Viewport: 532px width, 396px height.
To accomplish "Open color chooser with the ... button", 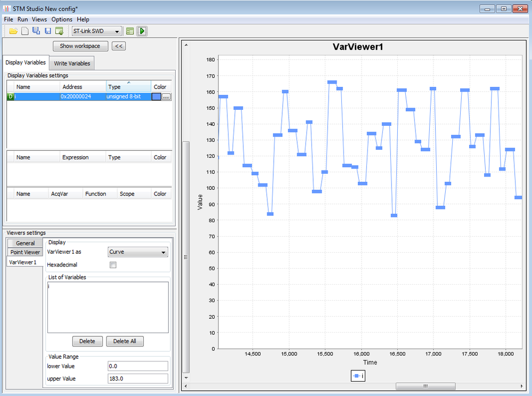I will [x=166, y=97].
